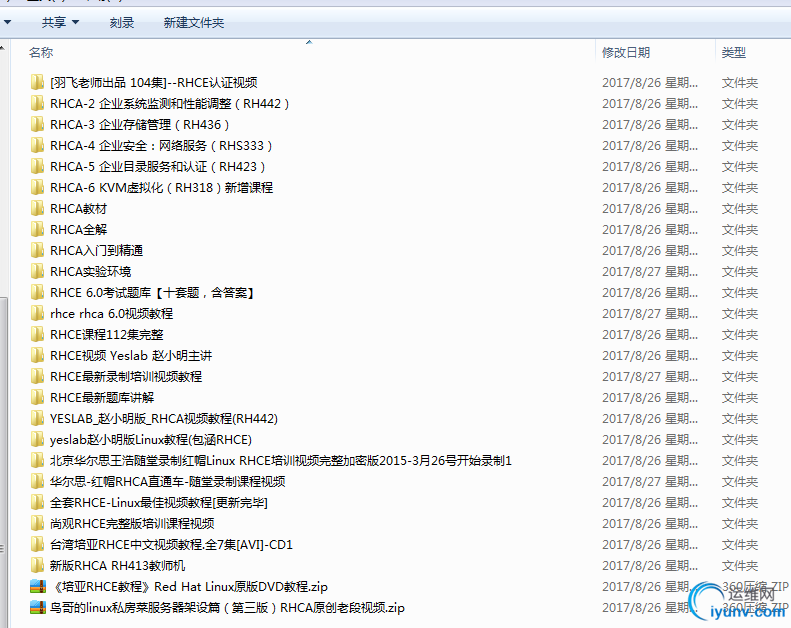Select folder icon of RHCA全解

click(37, 230)
